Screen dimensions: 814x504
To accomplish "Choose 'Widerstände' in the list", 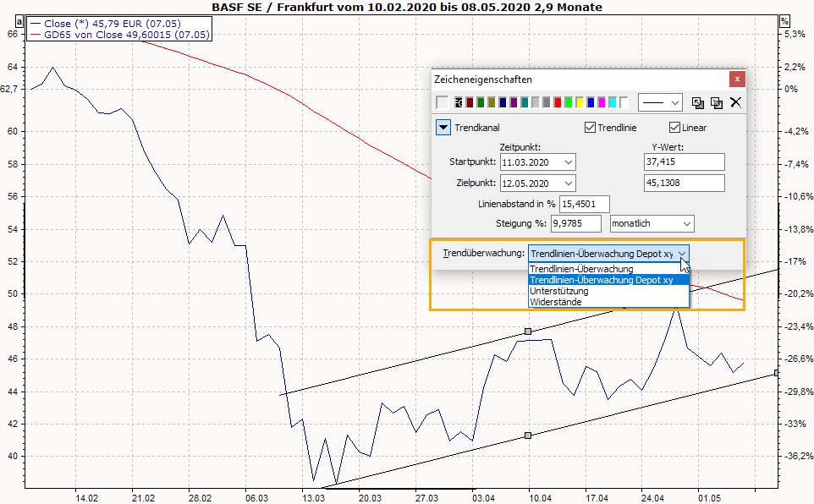I will (x=555, y=302).
